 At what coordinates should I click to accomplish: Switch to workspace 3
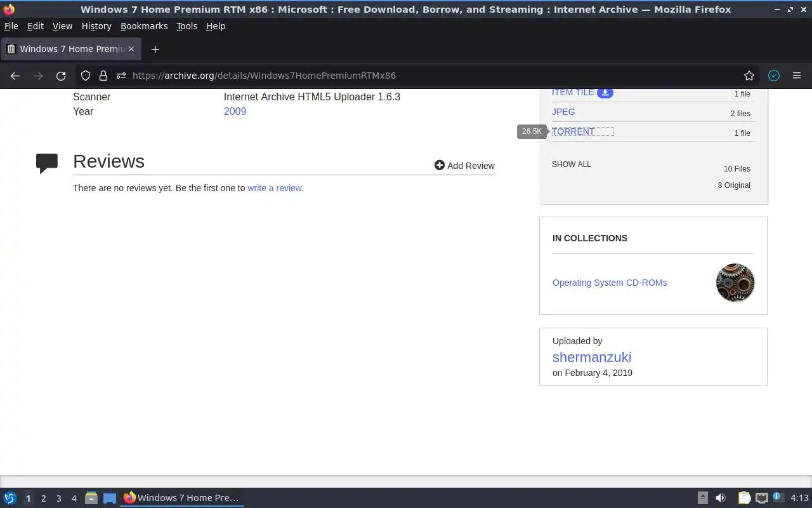[x=58, y=498]
